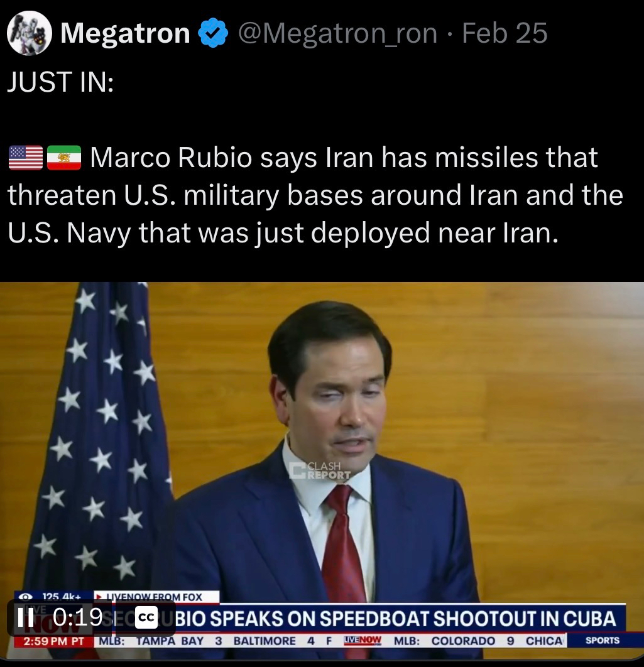The width and height of the screenshot is (644, 667).
Task: Open the Megatron display name
Action: (x=125, y=33)
